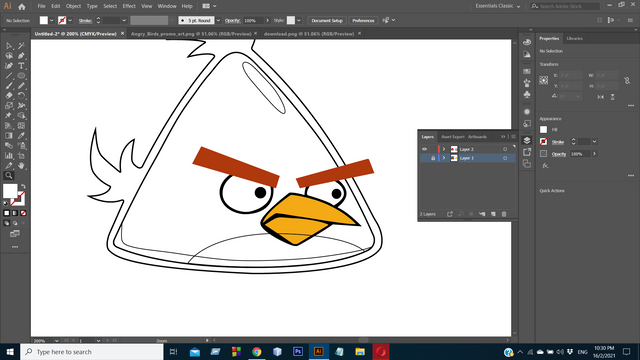Swap fill and stroke colors
Image resolution: width=640 pixels, height=360 pixels.
23,187
